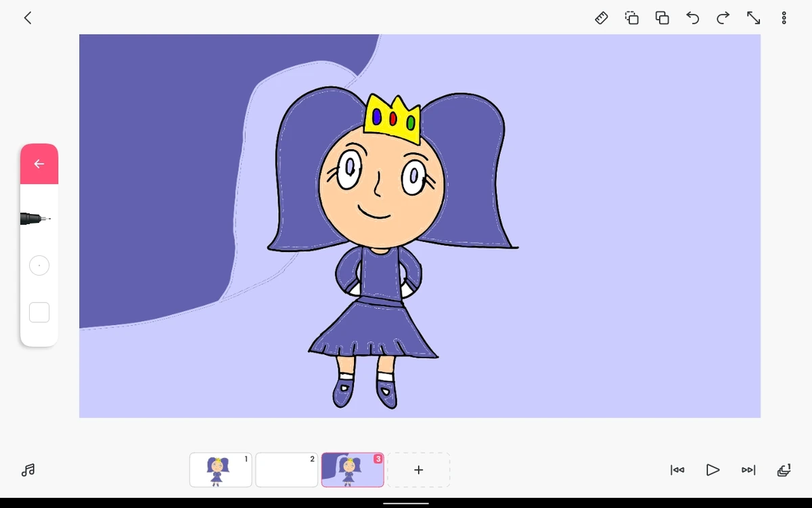Open the Layers panel icon
This screenshot has height=508, width=812.
(662, 18)
